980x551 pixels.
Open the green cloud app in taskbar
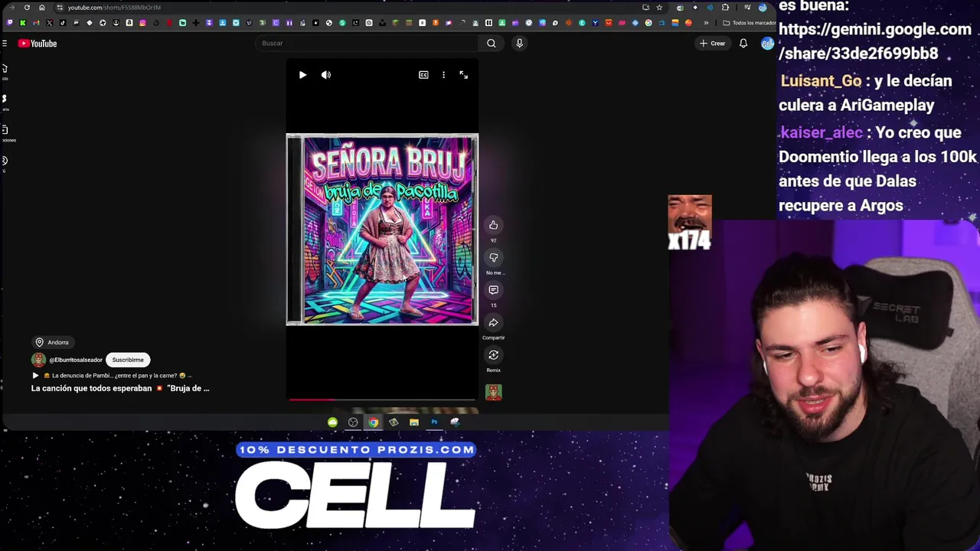pyautogui.click(x=332, y=422)
